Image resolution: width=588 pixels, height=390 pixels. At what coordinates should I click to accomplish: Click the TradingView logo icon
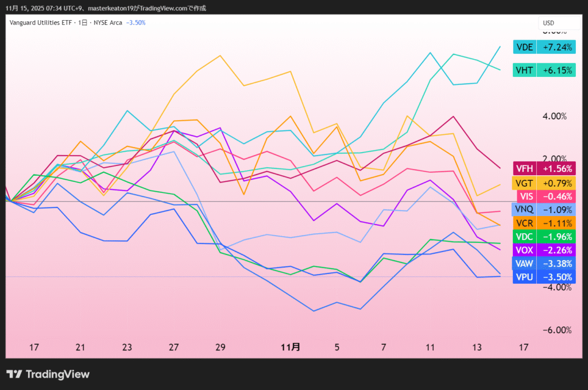(x=14, y=374)
